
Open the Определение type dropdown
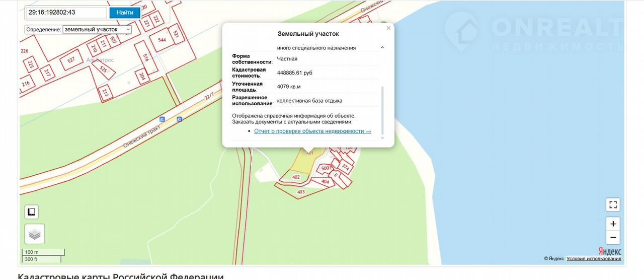[x=97, y=30]
